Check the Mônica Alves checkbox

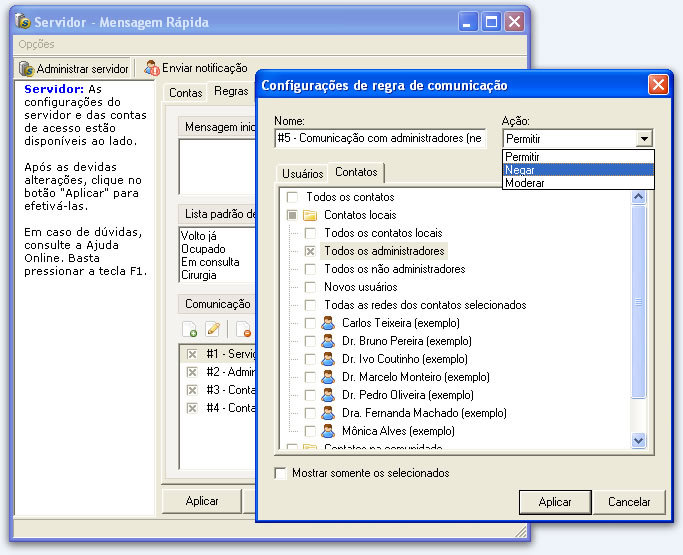tap(310, 431)
